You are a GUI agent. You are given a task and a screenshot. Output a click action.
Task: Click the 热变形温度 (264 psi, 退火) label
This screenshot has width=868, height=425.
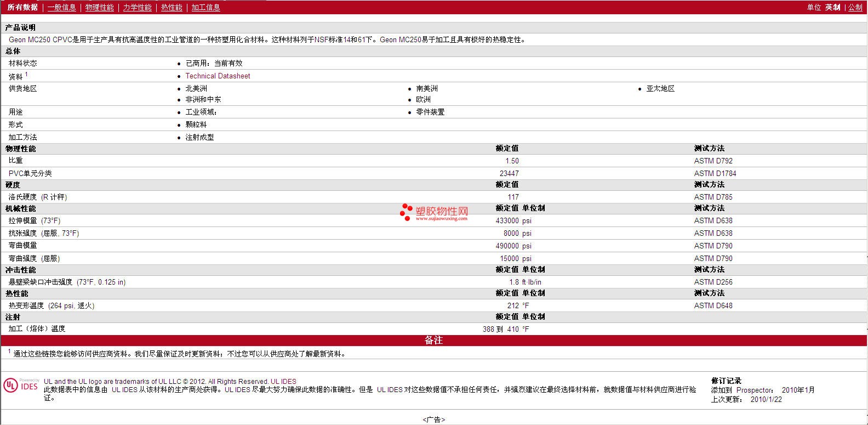click(x=52, y=305)
